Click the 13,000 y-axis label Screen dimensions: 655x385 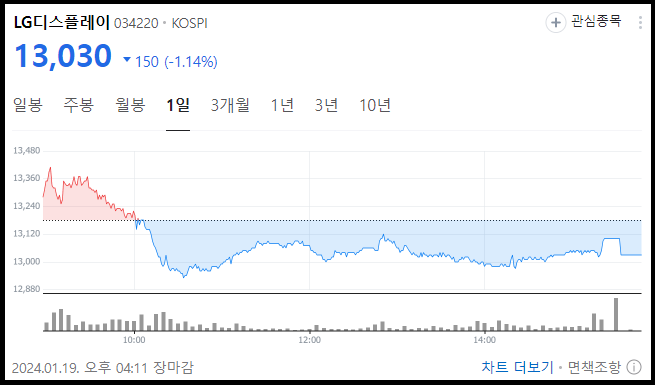[x=27, y=261]
